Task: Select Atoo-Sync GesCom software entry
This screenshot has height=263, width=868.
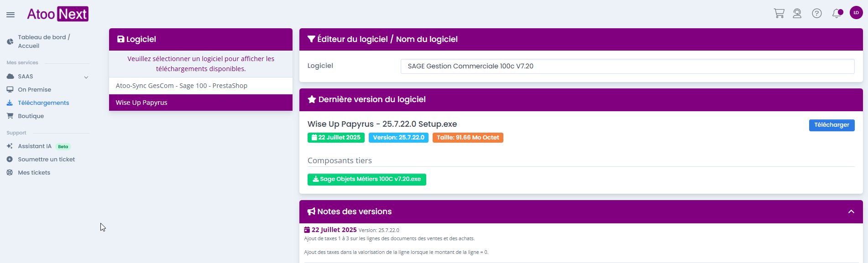Action: [x=200, y=86]
